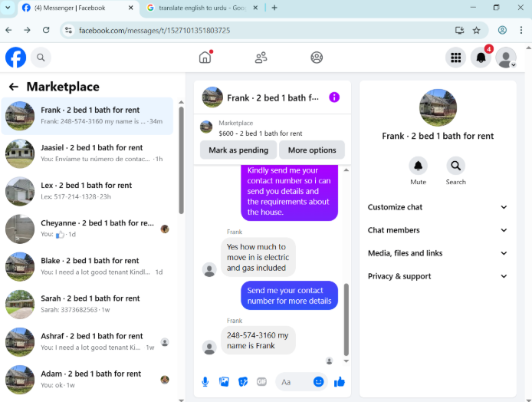Open the Jaasiel conversation
This screenshot has width=532, height=402.
87,153
